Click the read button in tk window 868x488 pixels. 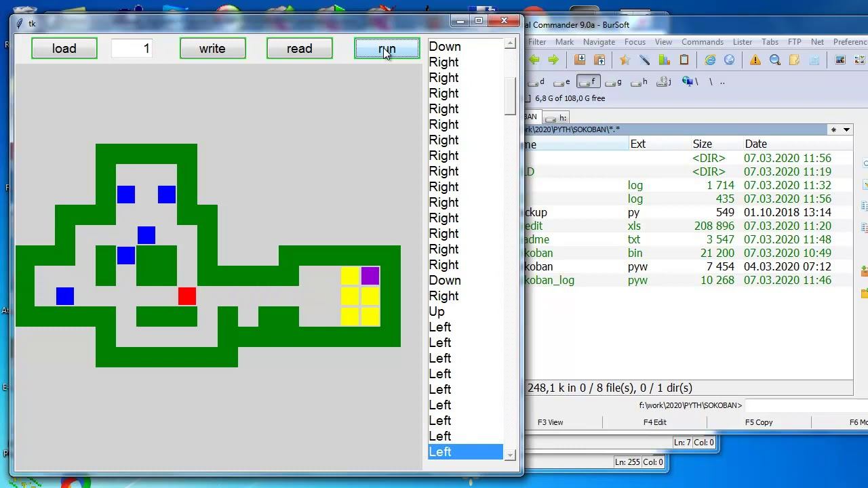[x=299, y=48]
